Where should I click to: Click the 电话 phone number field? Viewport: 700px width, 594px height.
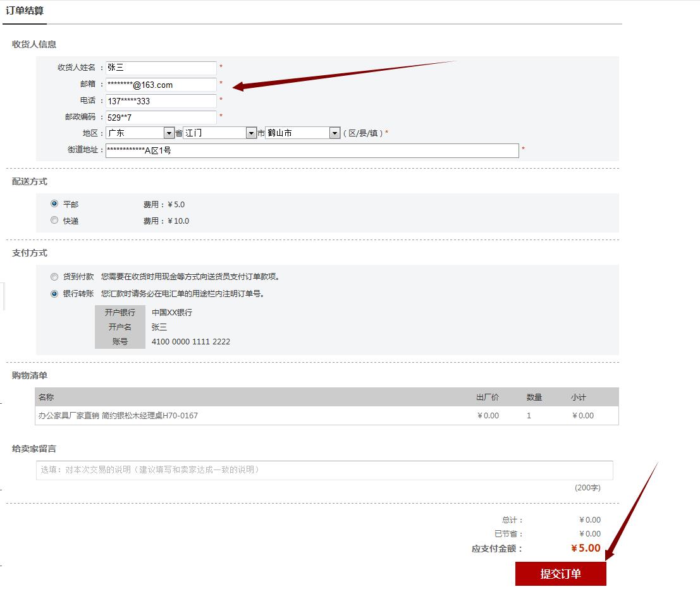pos(161,101)
